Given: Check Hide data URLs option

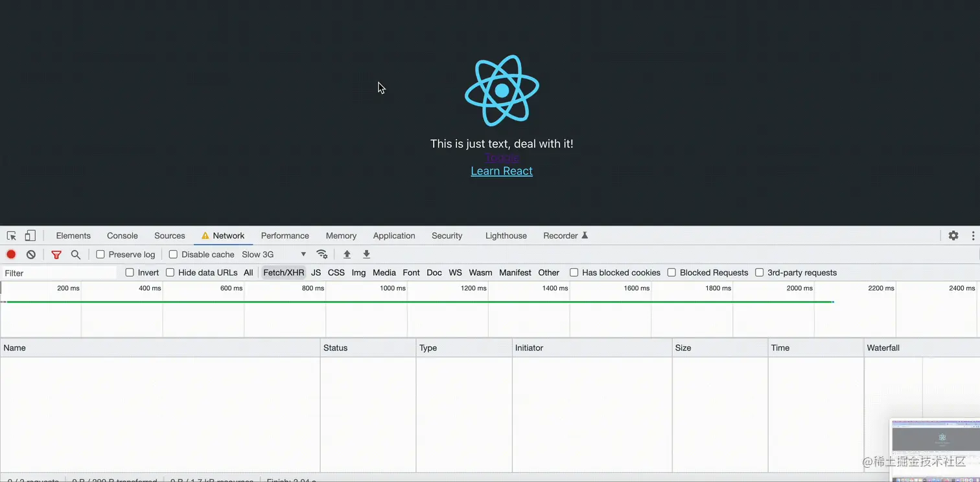Looking at the screenshot, I should point(170,273).
